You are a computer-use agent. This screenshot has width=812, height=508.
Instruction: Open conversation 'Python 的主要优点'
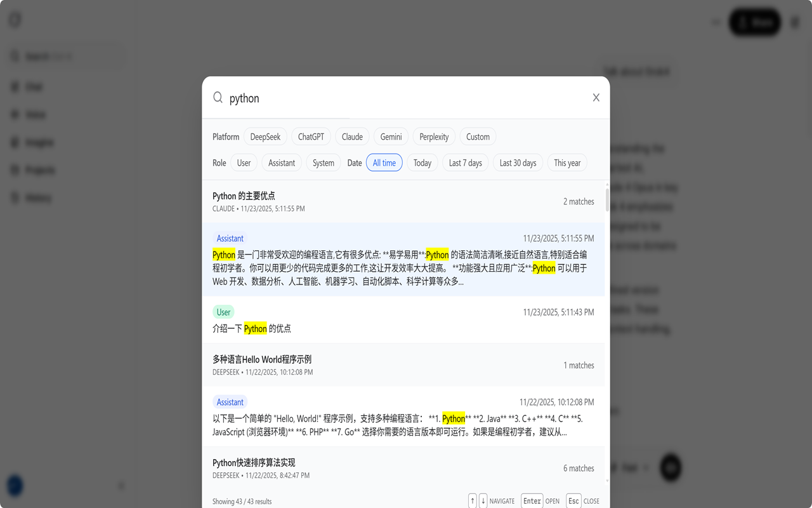click(403, 201)
